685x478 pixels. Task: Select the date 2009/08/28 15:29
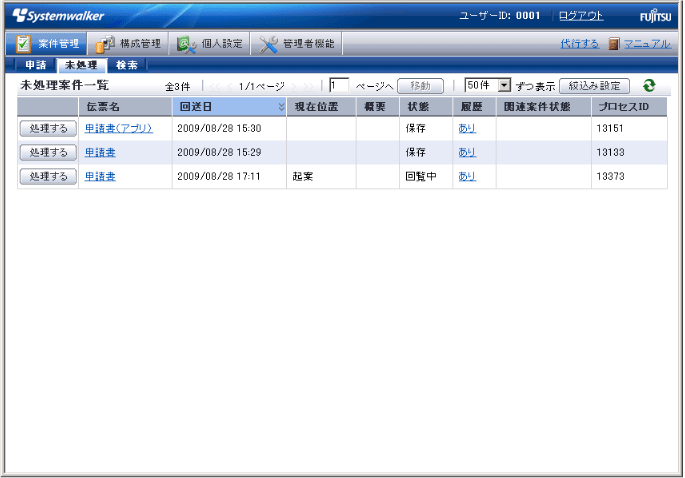[219, 152]
